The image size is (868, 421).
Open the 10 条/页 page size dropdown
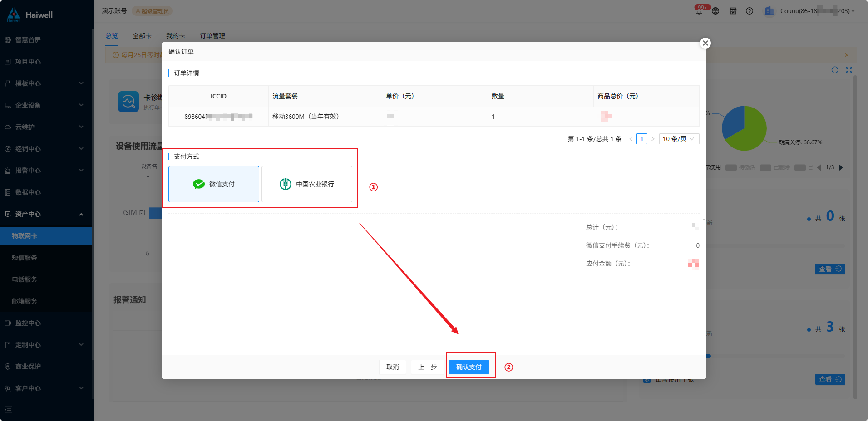pyautogui.click(x=679, y=139)
